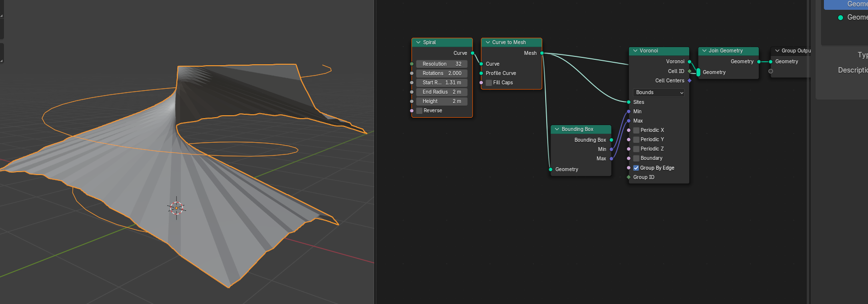The width and height of the screenshot is (868, 304).
Task: Collapse the Join Geometry node
Action: tap(704, 51)
